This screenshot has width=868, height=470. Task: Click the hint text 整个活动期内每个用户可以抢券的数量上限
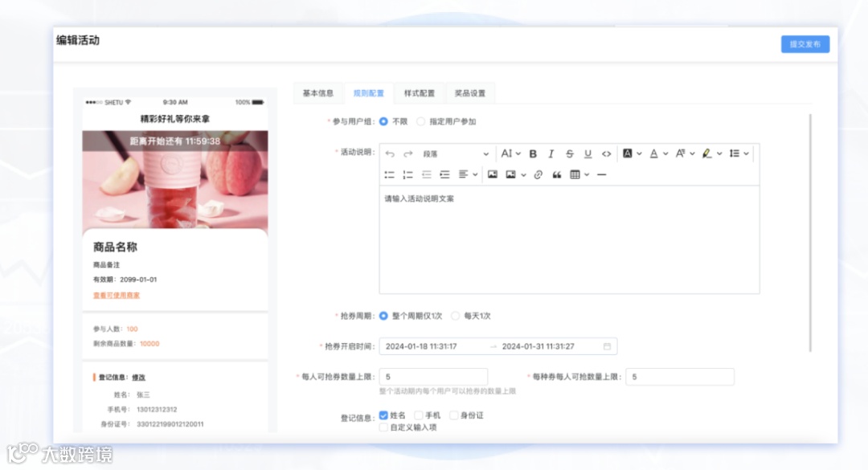pyautogui.click(x=448, y=391)
